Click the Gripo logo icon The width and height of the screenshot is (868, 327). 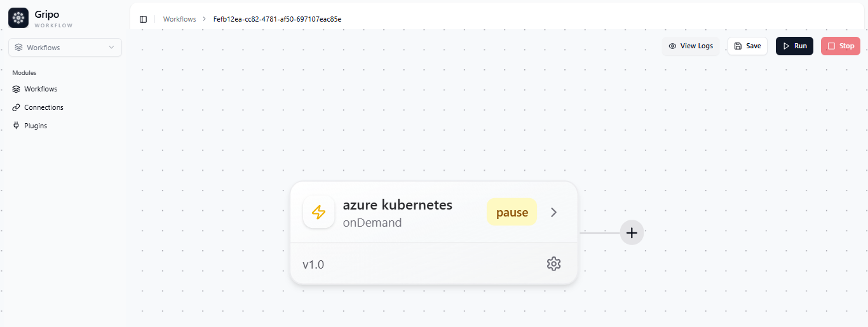click(18, 18)
